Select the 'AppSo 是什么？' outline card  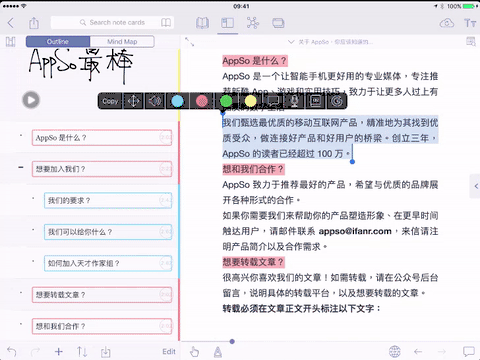102,138
